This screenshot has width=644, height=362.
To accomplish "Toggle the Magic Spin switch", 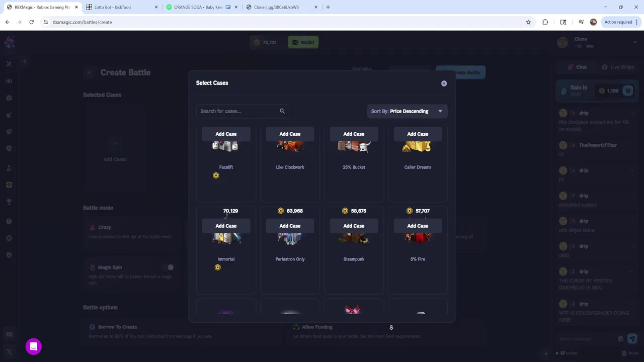I will pyautogui.click(x=168, y=267).
